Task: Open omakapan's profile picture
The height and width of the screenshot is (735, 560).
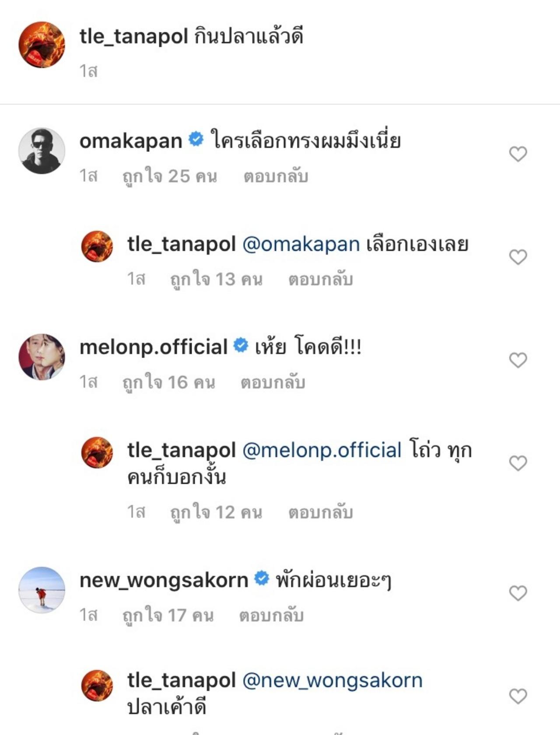Action: point(42,151)
